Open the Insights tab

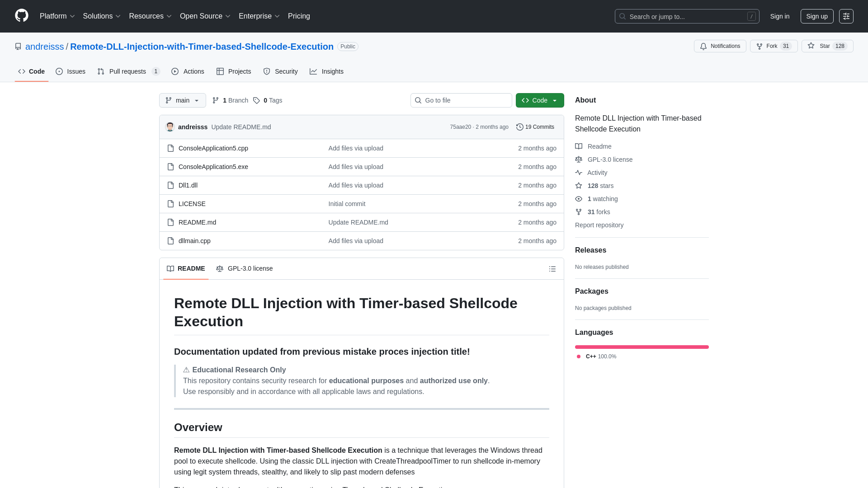point(326,71)
